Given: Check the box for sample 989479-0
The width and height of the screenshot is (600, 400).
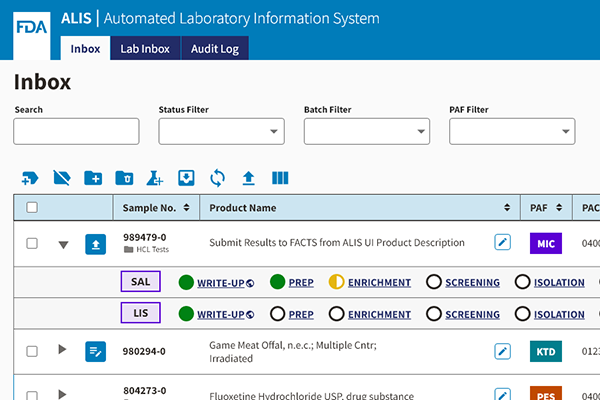Looking at the screenshot, I should (32, 243).
